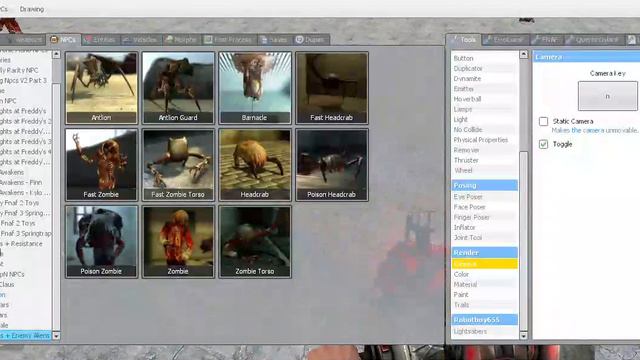Collapse the Render tool category
640x360 pixels.
484,253
